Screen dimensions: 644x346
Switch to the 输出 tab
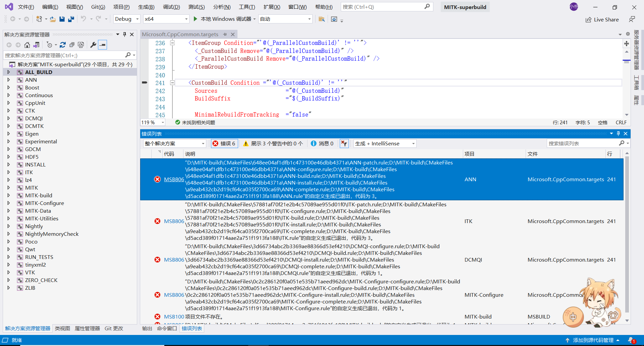(x=147, y=329)
